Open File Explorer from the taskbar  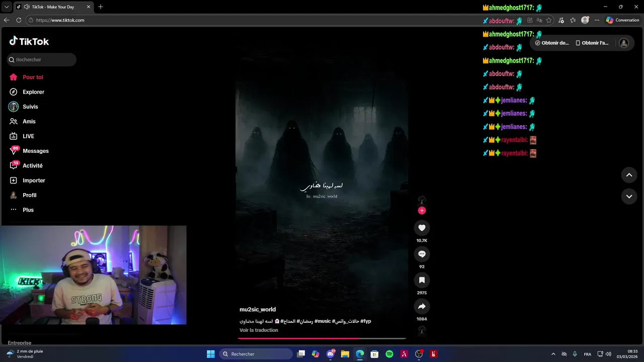click(x=345, y=354)
